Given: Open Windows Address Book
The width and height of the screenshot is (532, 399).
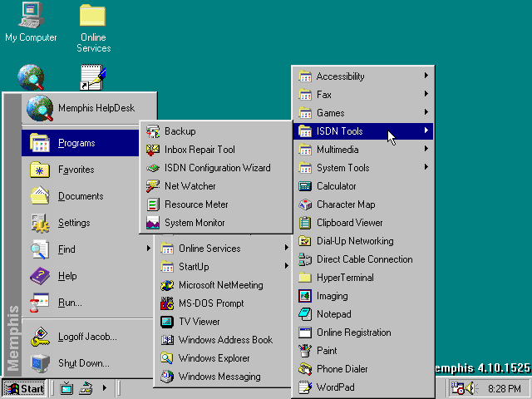Looking at the screenshot, I should pyautogui.click(x=223, y=340).
